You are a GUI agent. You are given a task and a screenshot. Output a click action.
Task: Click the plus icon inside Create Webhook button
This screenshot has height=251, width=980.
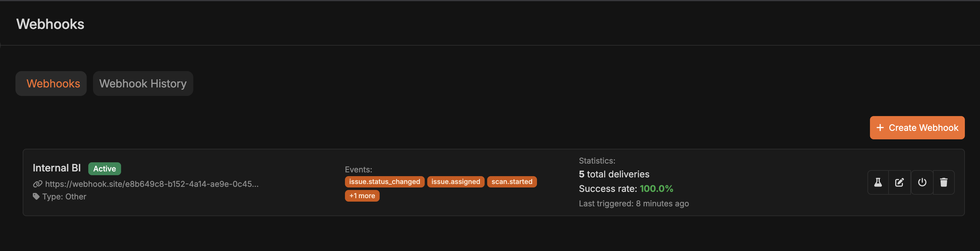[x=881, y=128]
